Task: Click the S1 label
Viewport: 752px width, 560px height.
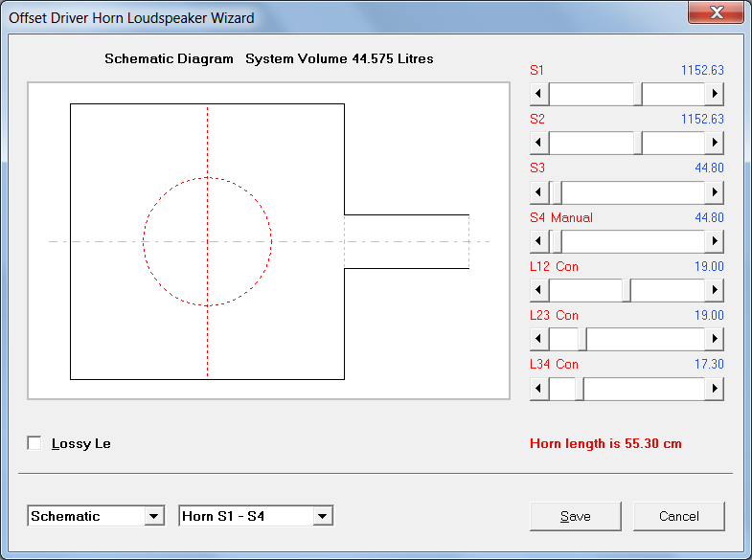Action: pos(536,71)
